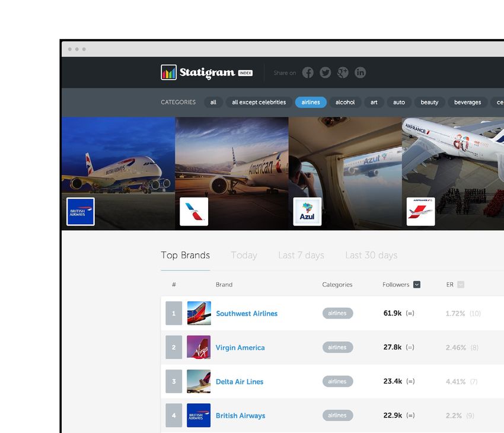The image size is (504, 433).
Task: Click the '27.8k' followers value
Action: click(393, 347)
